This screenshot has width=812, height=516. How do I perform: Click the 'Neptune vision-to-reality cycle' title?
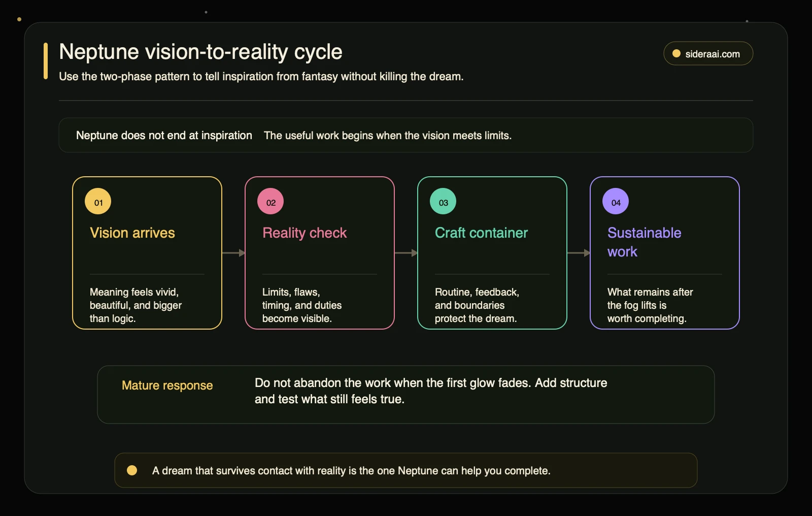pos(200,52)
